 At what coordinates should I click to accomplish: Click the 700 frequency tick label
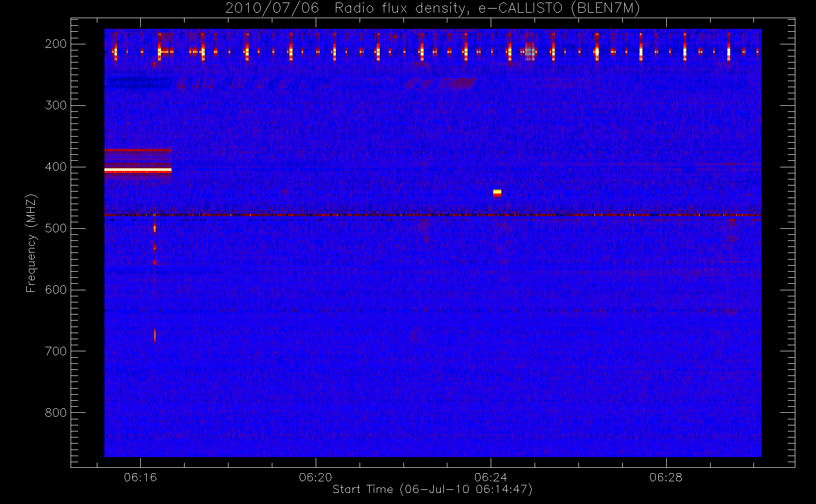pyautogui.click(x=56, y=351)
